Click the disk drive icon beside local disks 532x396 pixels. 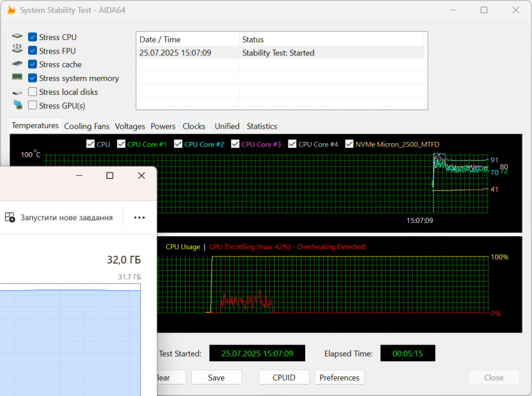[17, 92]
